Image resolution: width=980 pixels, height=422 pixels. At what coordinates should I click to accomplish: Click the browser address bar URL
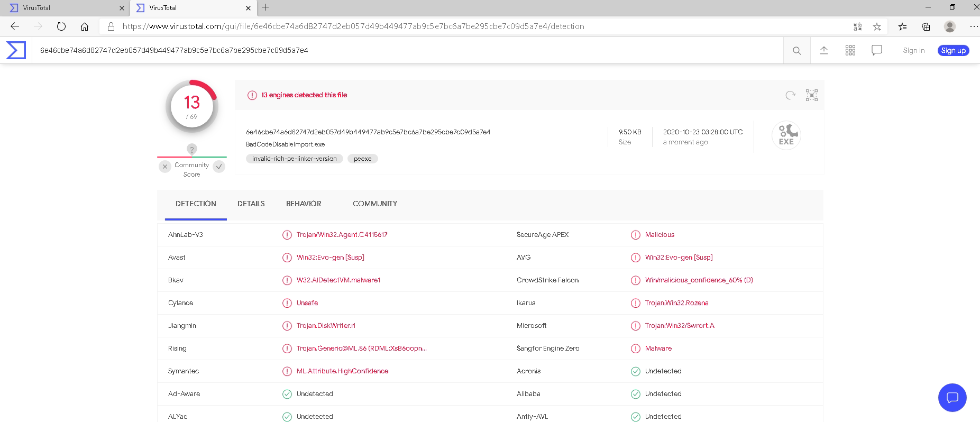pyautogui.click(x=353, y=26)
